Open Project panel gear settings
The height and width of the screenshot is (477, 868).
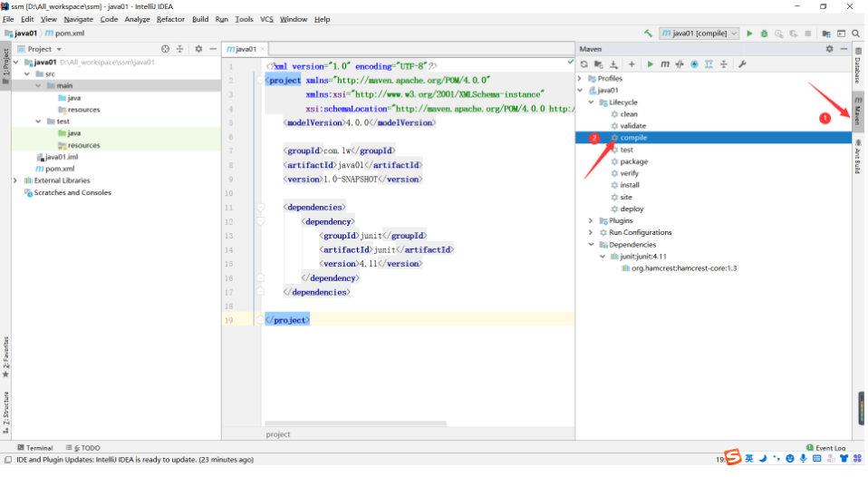click(198, 49)
